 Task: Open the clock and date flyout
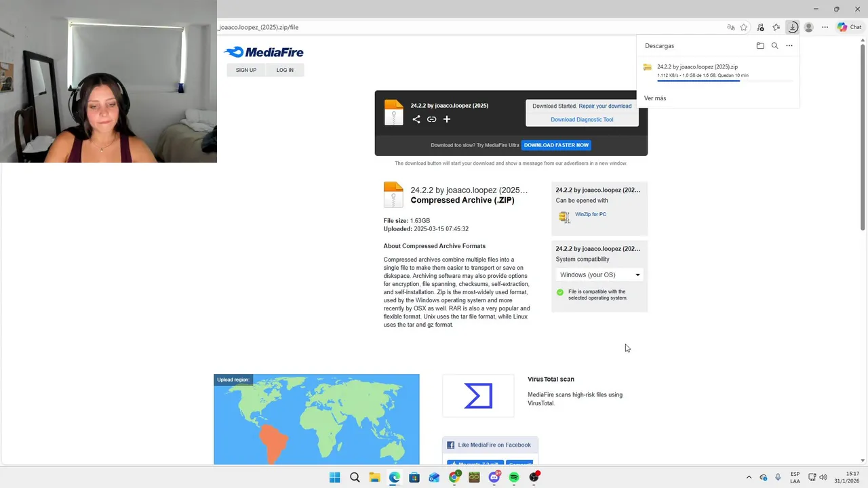(x=847, y=477)
